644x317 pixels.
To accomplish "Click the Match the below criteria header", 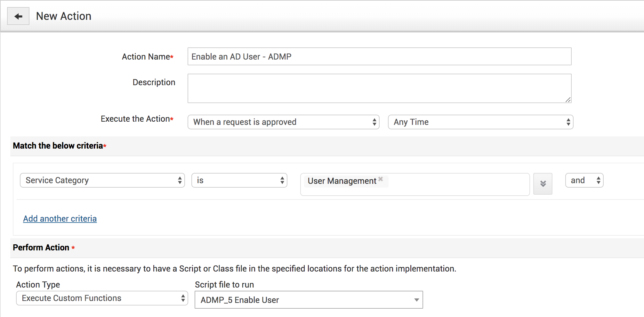I will (58, 146).
